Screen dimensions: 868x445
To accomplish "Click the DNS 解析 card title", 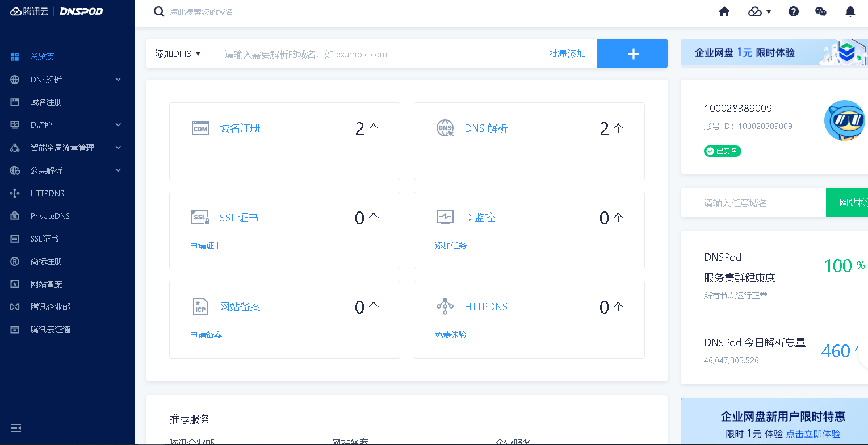I will click(486, 128).
